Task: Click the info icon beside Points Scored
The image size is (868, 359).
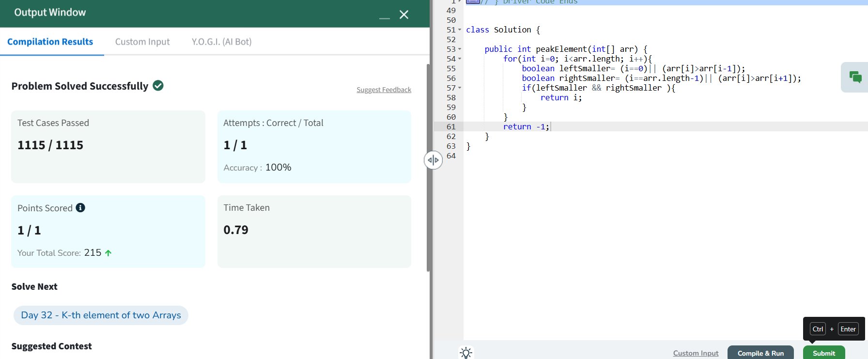Action: (x=80, y=208)
